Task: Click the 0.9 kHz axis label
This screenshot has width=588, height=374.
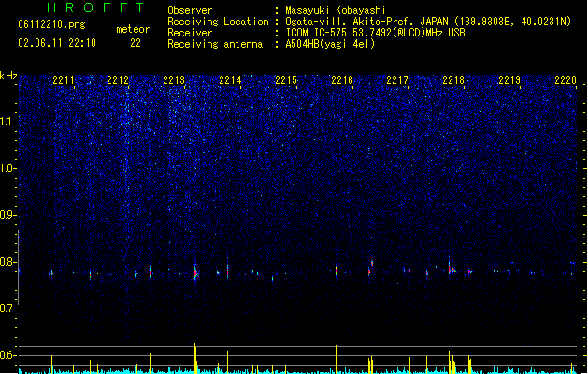Action: click(x=7, y=215)
